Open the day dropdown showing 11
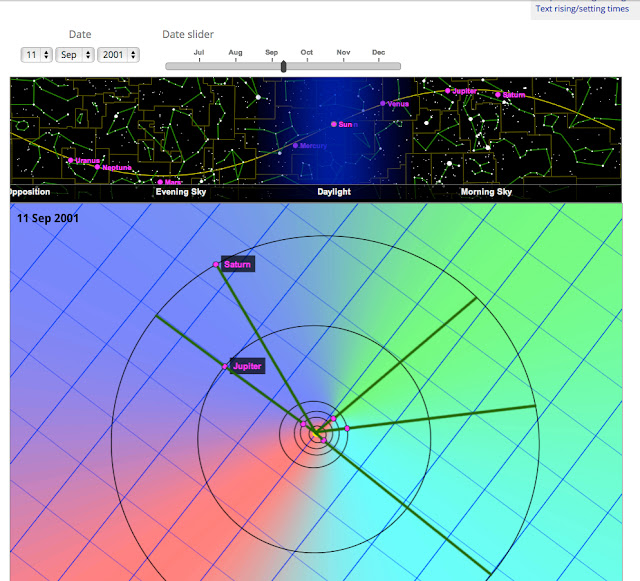 (x=36, y=55)
